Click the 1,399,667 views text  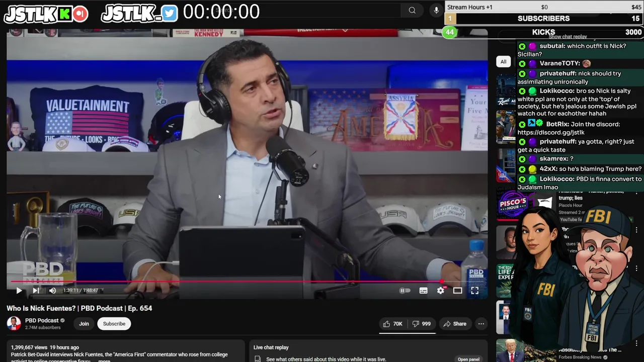(29, 347)
